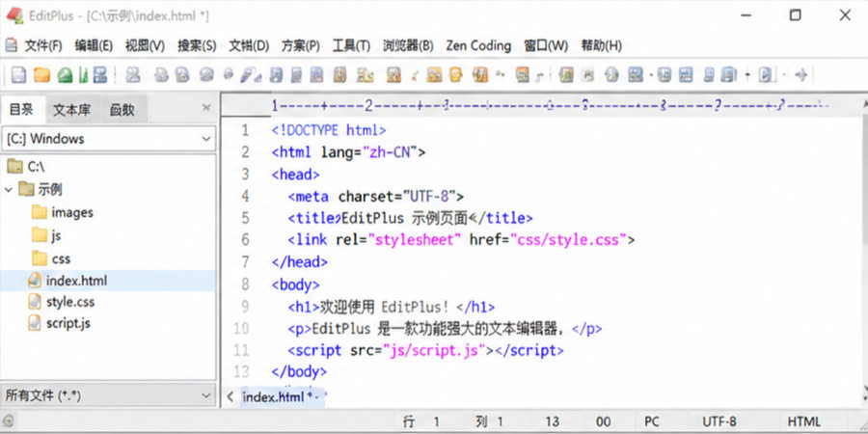Click the document icon beside 文件(F) menu
Image resolution: width=868 pixels, height=434 pixels.
(x=11, y=45)
